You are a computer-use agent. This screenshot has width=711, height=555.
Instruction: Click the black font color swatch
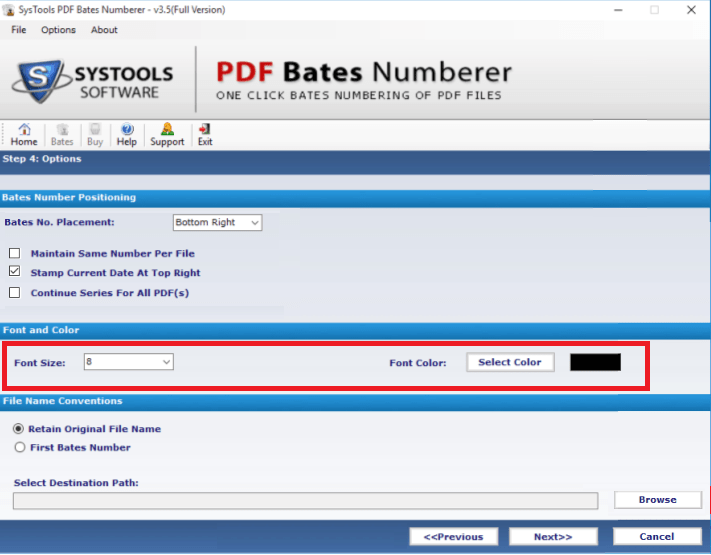pos(595,362)
